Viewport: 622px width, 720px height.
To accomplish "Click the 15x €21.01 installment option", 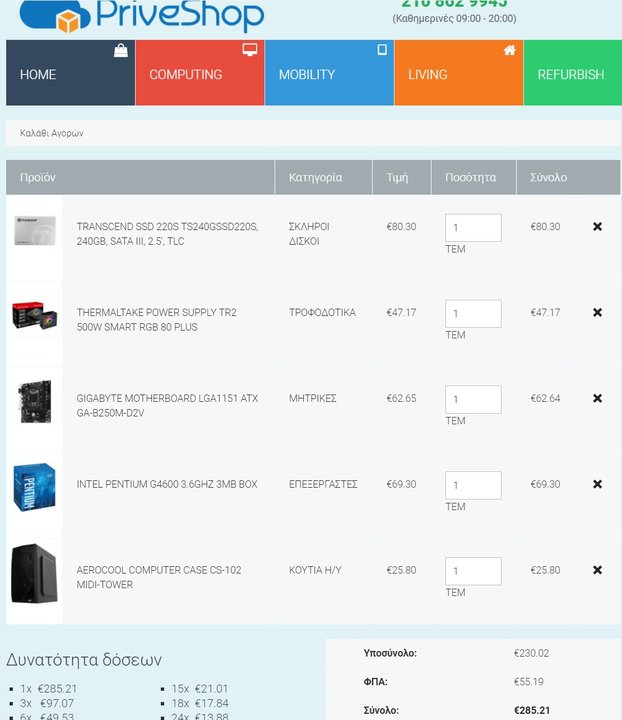I will pos(200,689).
